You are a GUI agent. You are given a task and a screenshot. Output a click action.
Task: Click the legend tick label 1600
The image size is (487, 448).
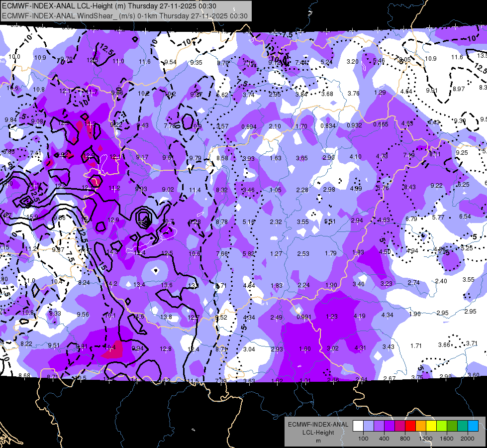click(447, 439)
